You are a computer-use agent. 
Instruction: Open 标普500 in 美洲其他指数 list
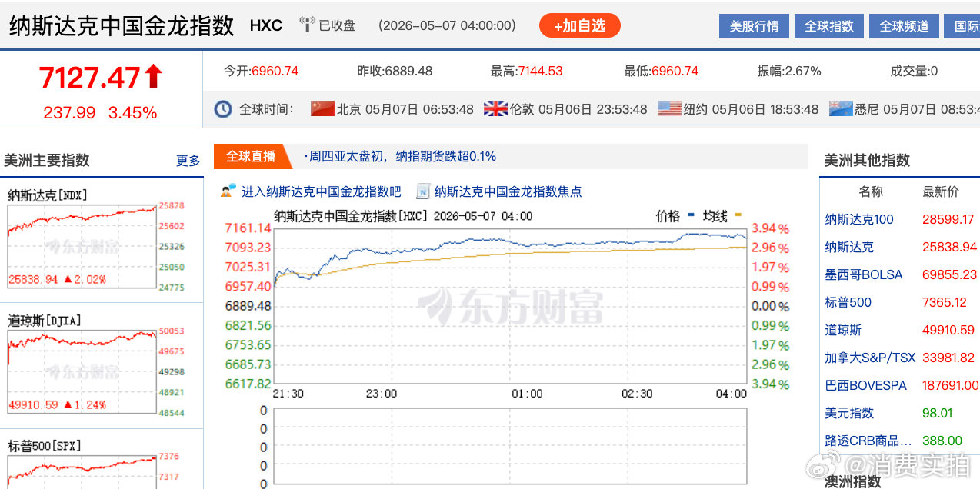click(848, 302)
